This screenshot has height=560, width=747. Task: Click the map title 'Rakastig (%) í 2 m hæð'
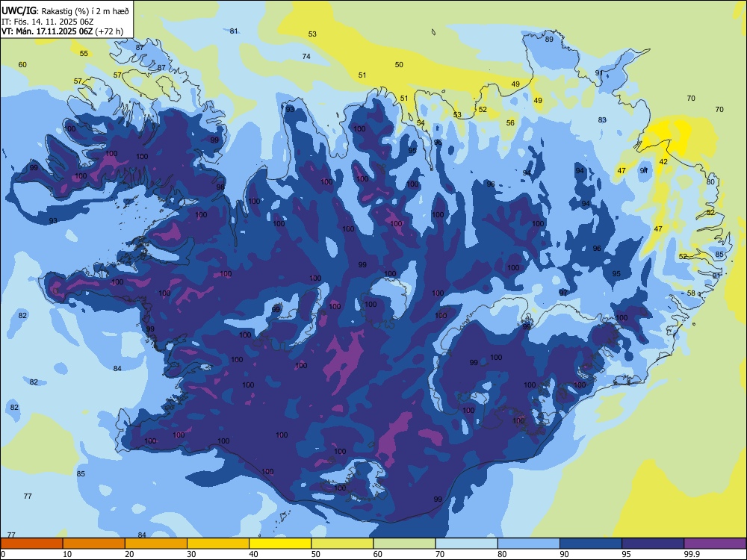85,10
